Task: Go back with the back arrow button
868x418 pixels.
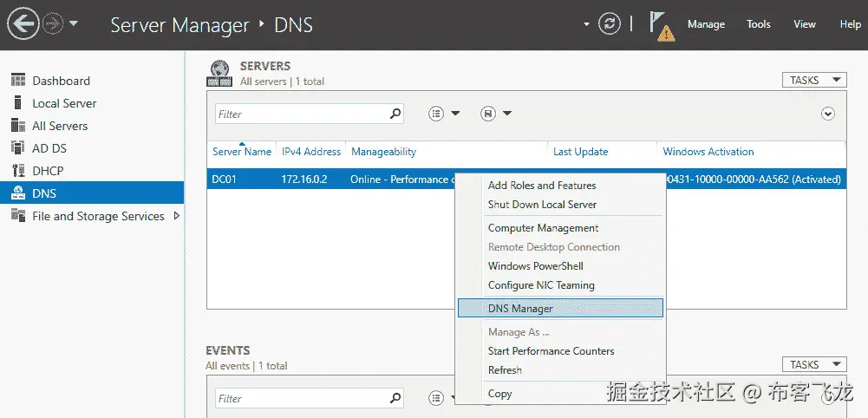Action: 23,23
